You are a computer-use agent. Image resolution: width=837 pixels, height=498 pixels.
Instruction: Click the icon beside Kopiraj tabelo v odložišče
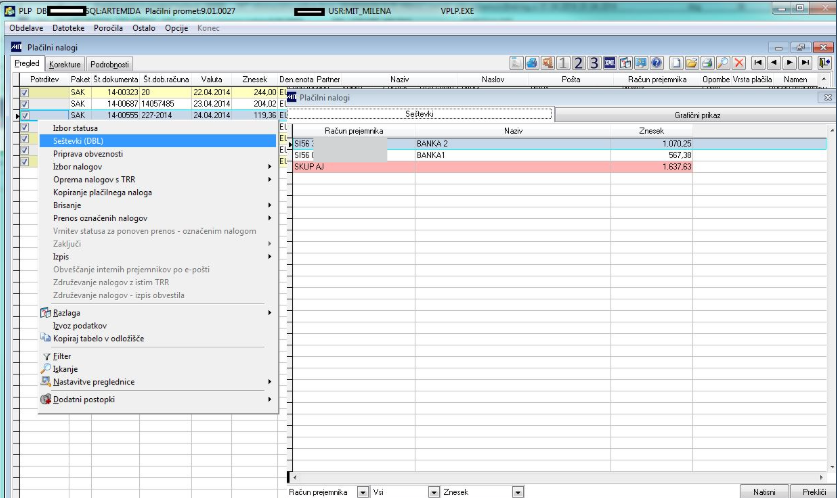(x=46, y=338)
